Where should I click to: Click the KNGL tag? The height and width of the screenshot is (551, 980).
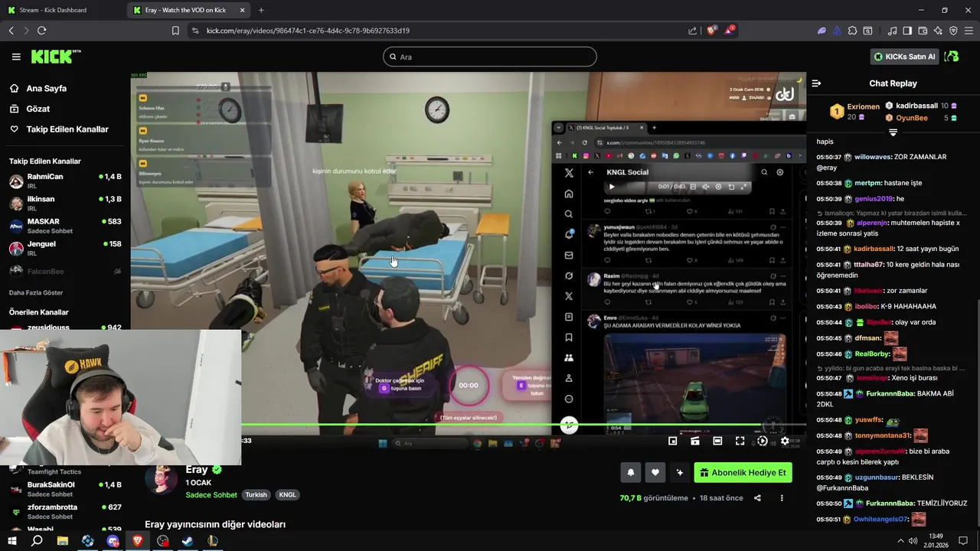pyautogui.click(x=287, y=495)
